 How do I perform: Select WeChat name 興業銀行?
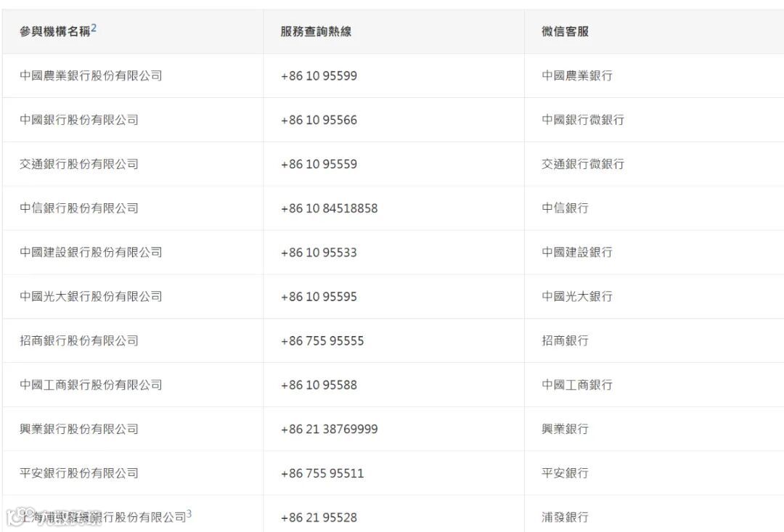[x=565, y=429]
